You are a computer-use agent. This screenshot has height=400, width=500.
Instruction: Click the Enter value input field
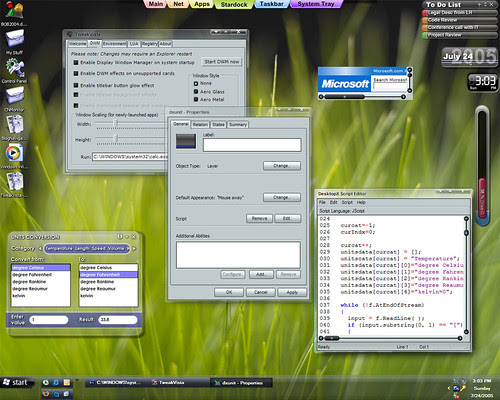(49, 320)
